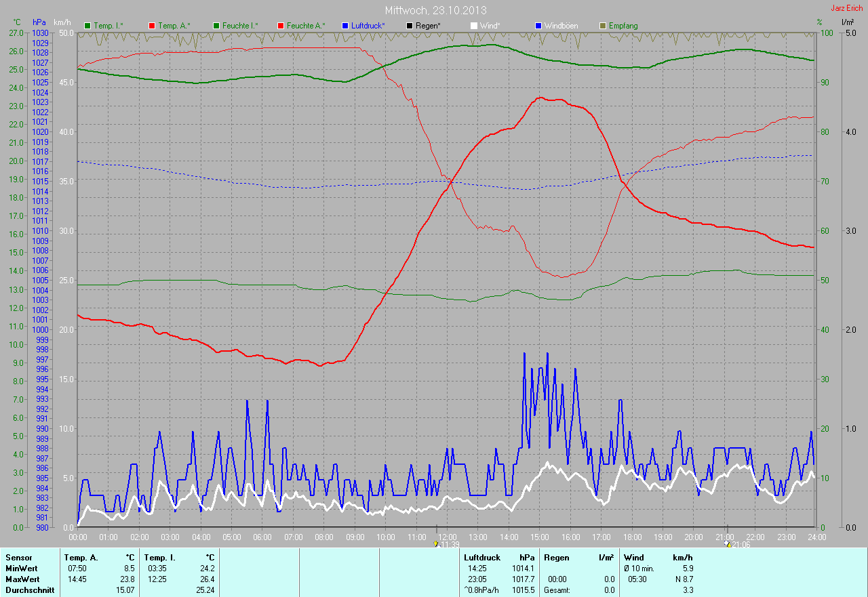
Task: Click the white swatch beside Wind*
Action: tap(474, 26)
